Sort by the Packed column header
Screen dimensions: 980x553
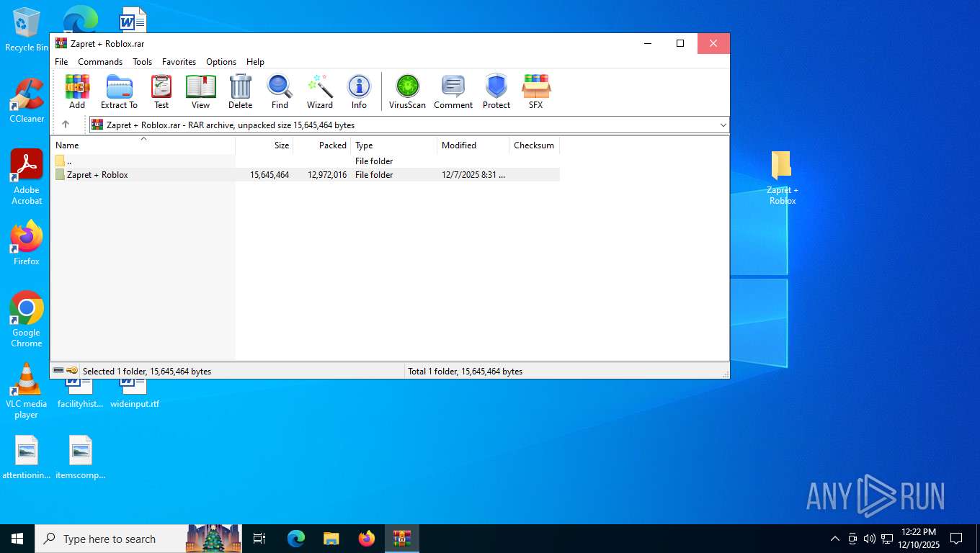322,145
